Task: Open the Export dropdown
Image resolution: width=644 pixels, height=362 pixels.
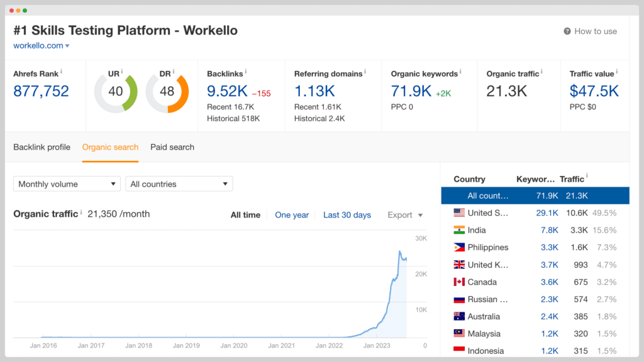Action: tap(405, 215)
